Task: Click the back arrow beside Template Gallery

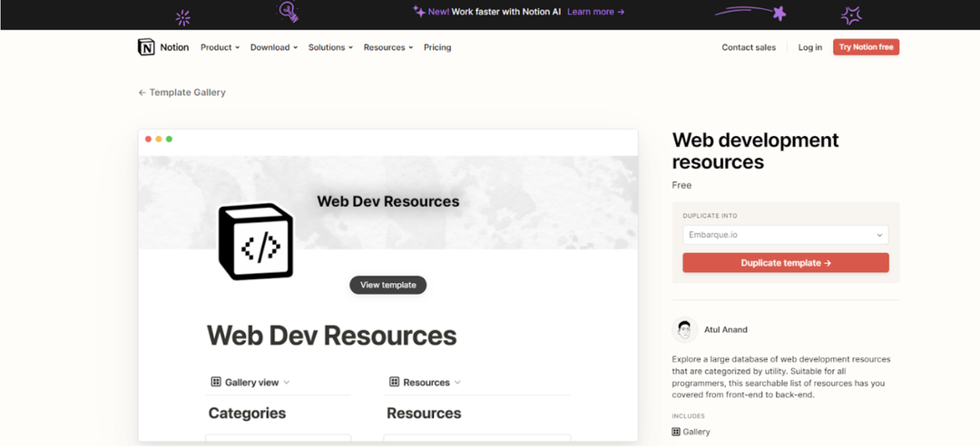Action: 142,93
